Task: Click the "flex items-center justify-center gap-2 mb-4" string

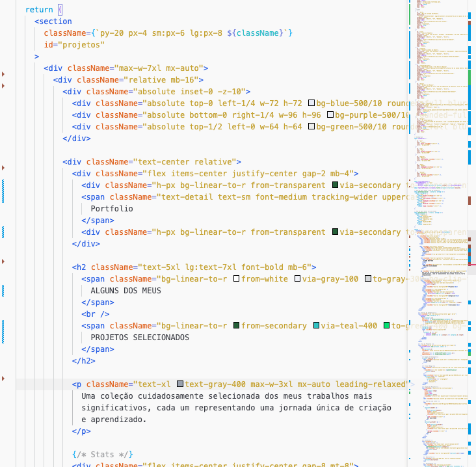Action: 248,174
